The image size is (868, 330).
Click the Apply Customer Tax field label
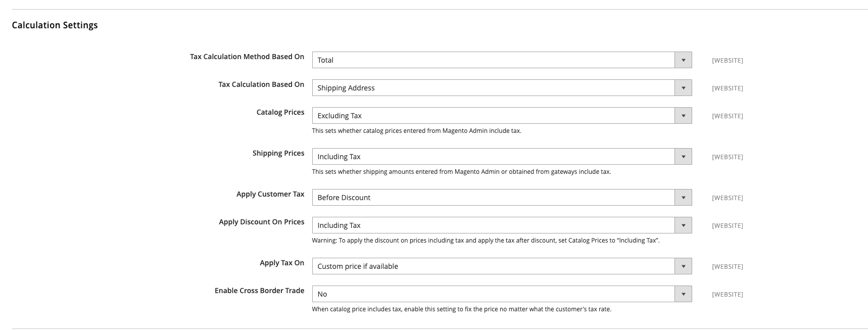point(270,194)
